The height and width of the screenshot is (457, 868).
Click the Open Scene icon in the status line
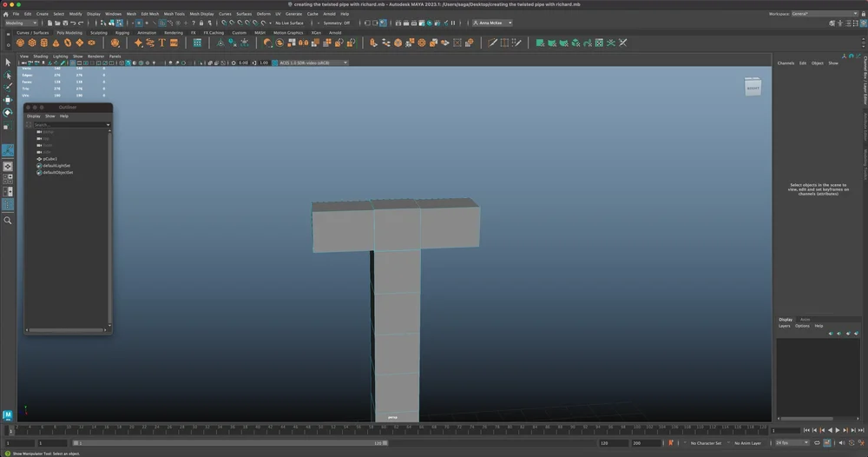[57, 23]
